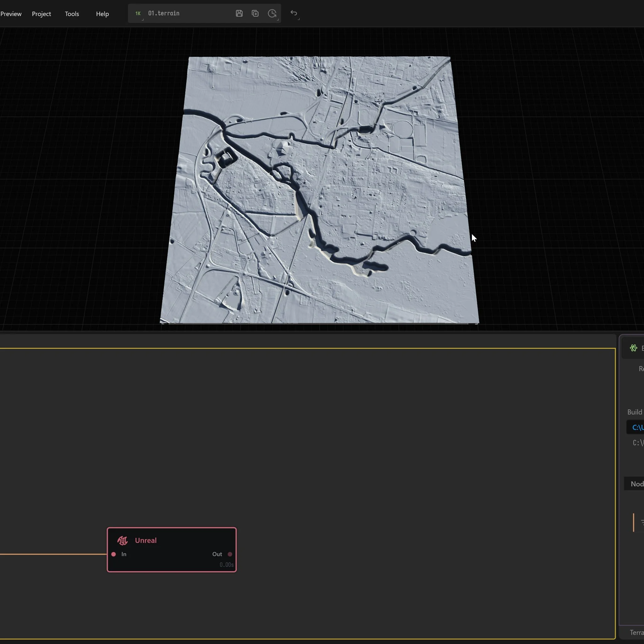Open the Preview menu
Screen dimensions: 644x644
point(11,14)
